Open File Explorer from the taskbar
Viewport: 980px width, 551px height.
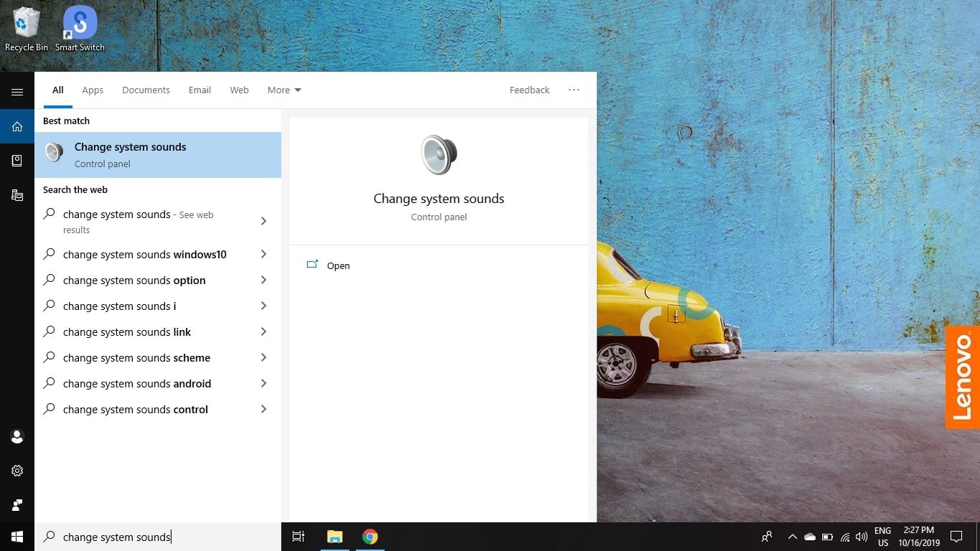[335, 537]
